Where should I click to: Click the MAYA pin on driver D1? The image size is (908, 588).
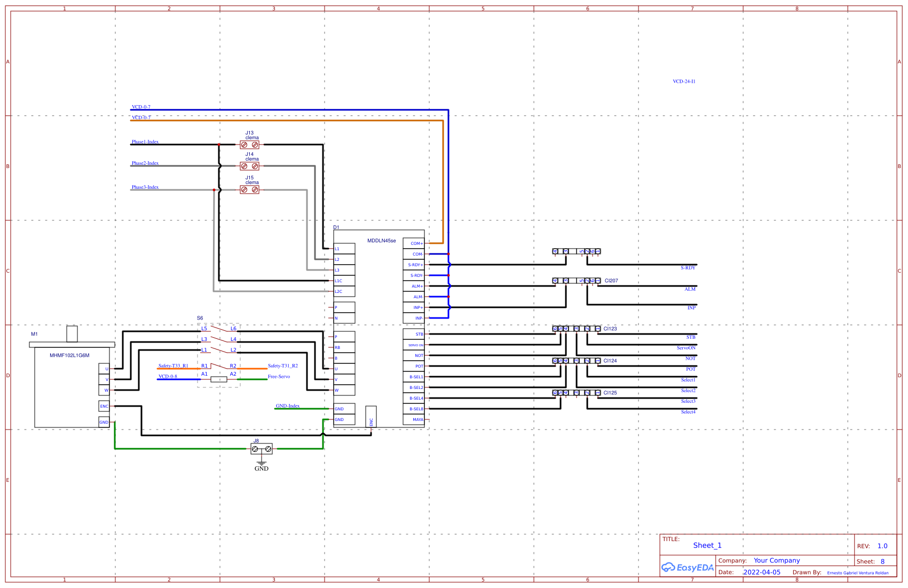418,419
